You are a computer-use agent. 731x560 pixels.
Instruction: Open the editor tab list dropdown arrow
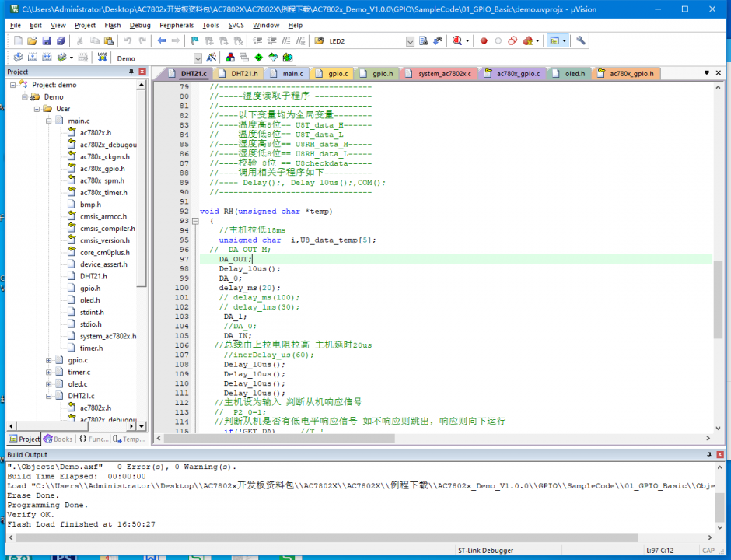click(707, 73)
